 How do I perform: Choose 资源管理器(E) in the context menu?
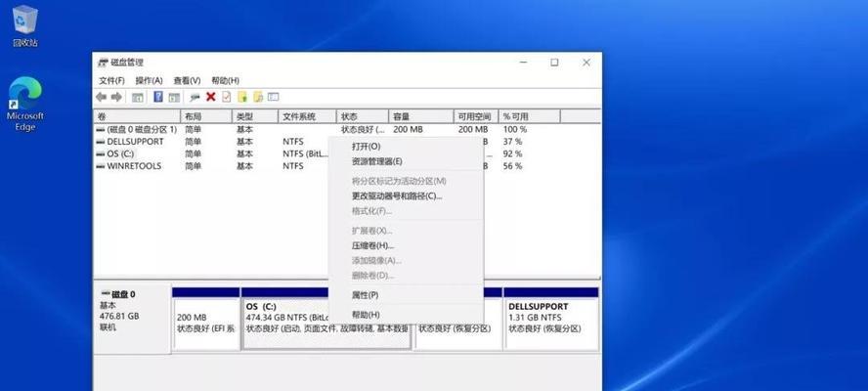tap(407, 161)
